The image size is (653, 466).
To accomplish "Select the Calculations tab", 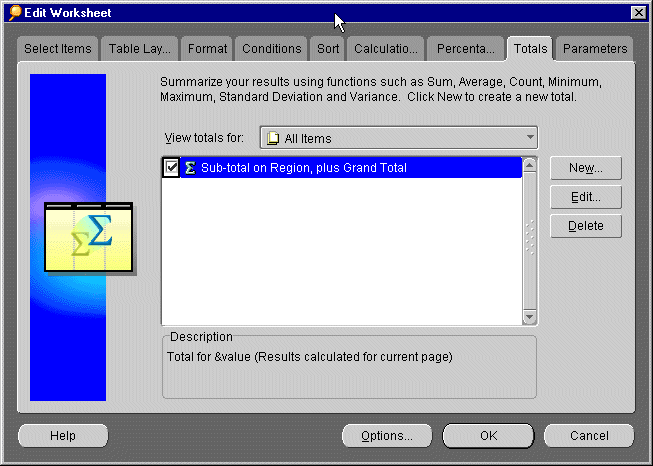I will (386, 48).
